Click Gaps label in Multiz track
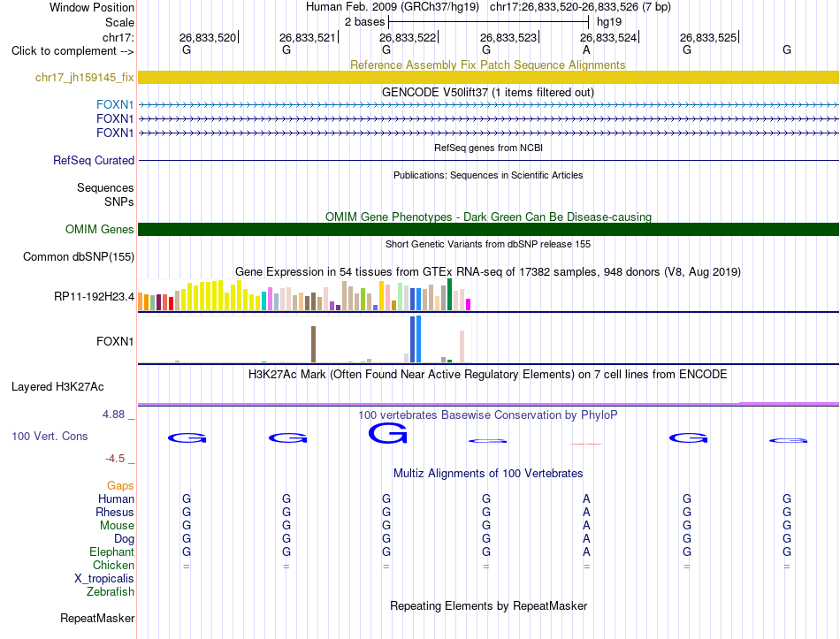Viewport: 840px width, 639px height. [120, 485]
